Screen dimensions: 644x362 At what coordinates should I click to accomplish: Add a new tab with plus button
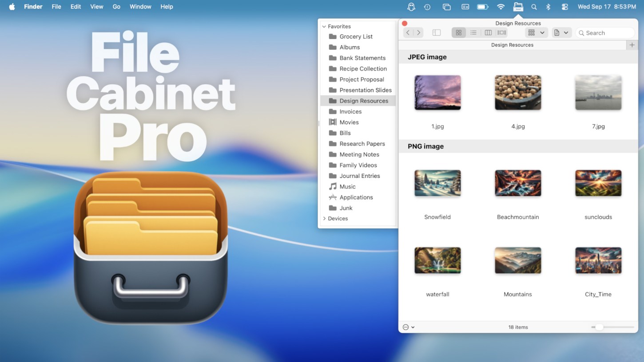coord(632,45)
